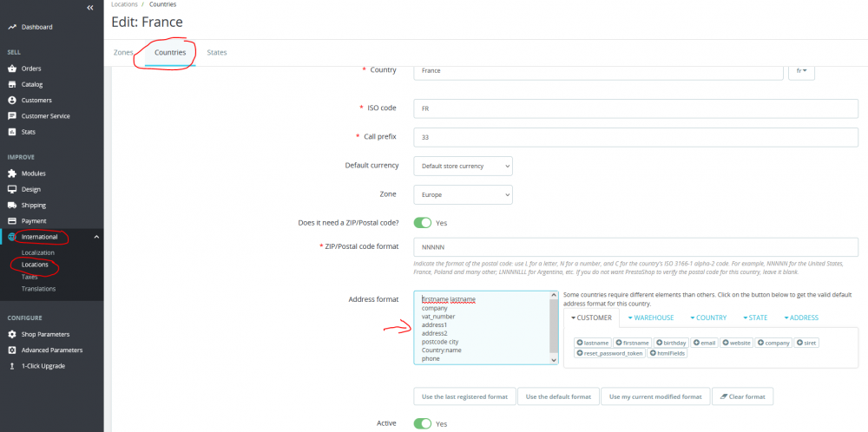The image size is (868, 432).
Task: Click the Advanced Parameters gear icon
Action: click(11, 350)
